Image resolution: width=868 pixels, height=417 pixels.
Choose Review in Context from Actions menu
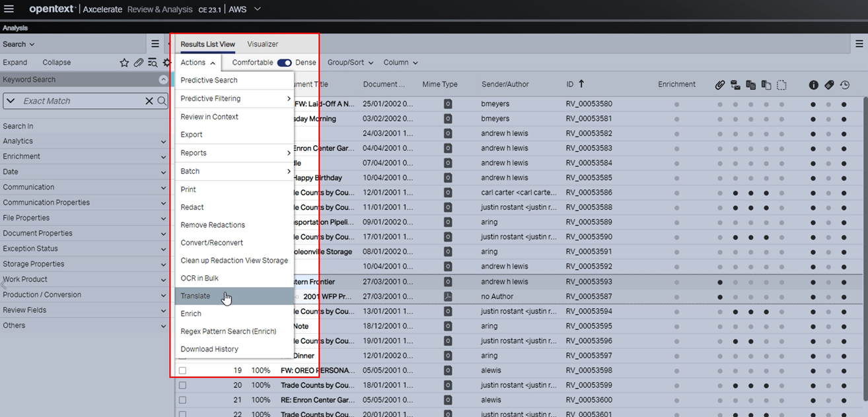coord(235,117)
